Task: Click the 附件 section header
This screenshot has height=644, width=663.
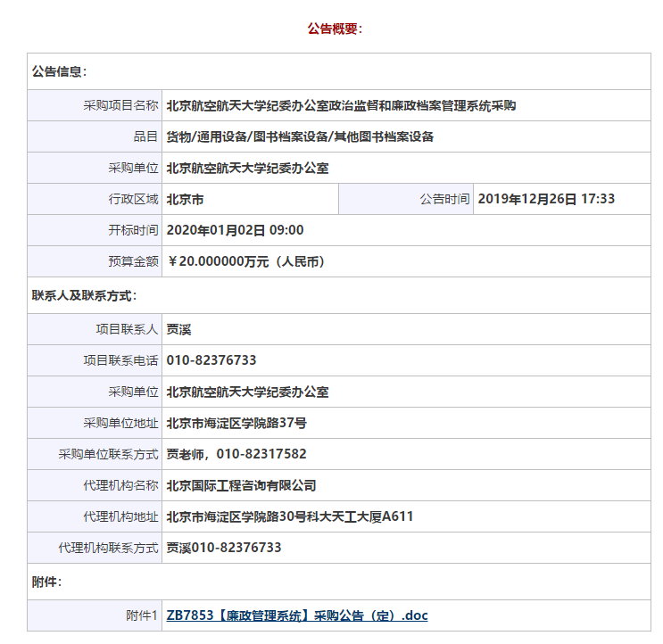Action: (46, 582)
